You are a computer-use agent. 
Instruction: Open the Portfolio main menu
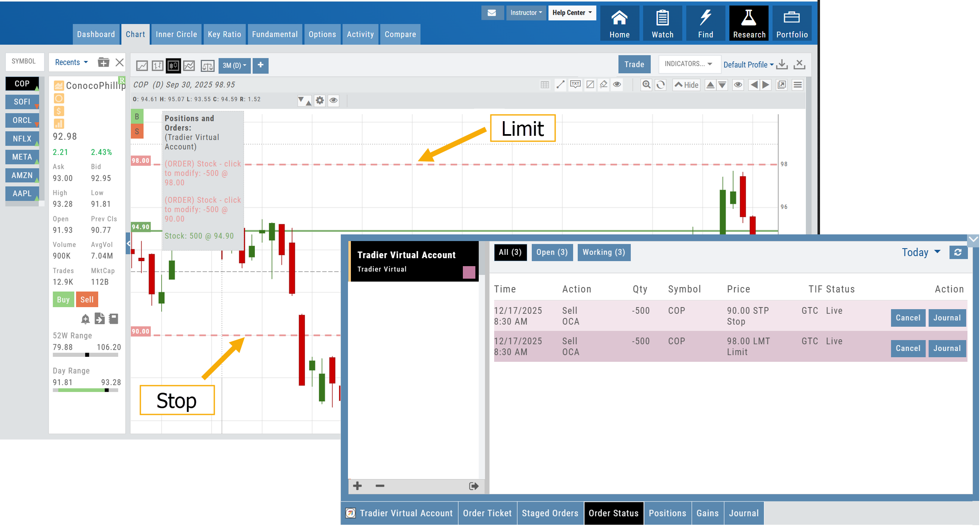[x=792, y=23]
